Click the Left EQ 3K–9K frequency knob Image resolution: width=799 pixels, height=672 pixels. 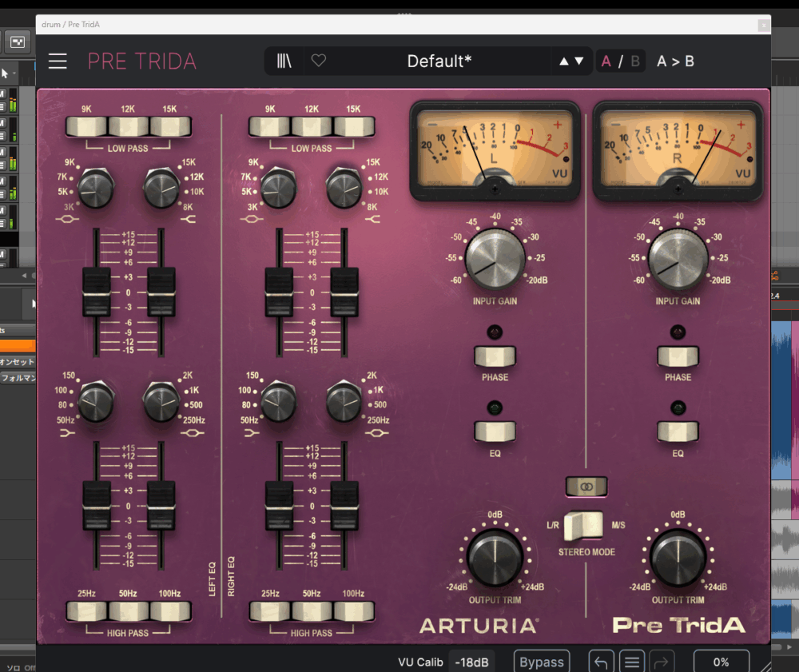(95, 188)
